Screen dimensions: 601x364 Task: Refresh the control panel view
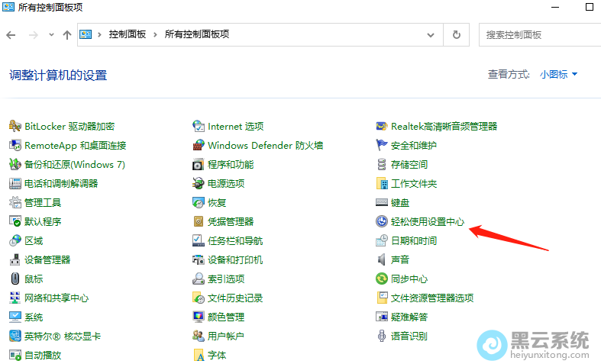click(456, 35)
